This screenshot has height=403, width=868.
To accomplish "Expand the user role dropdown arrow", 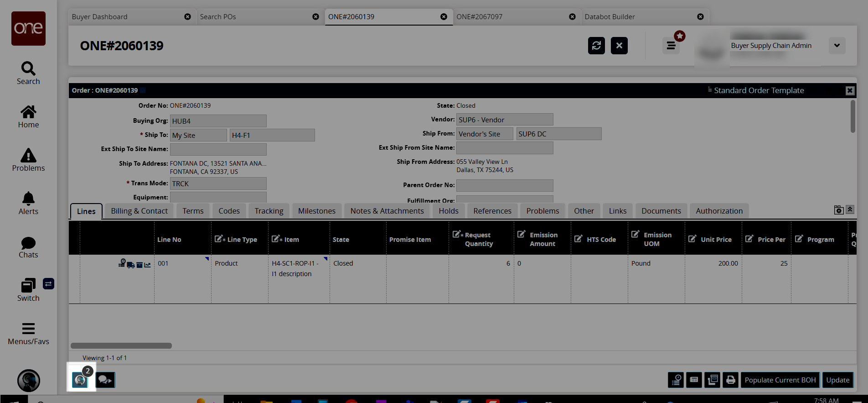I will click(837, 46).
